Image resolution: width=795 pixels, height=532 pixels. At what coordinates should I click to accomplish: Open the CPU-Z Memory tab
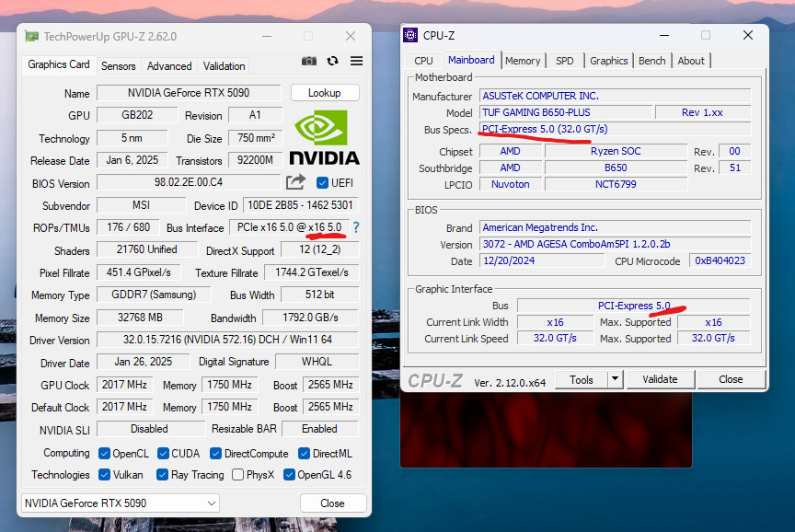point(523,61)
